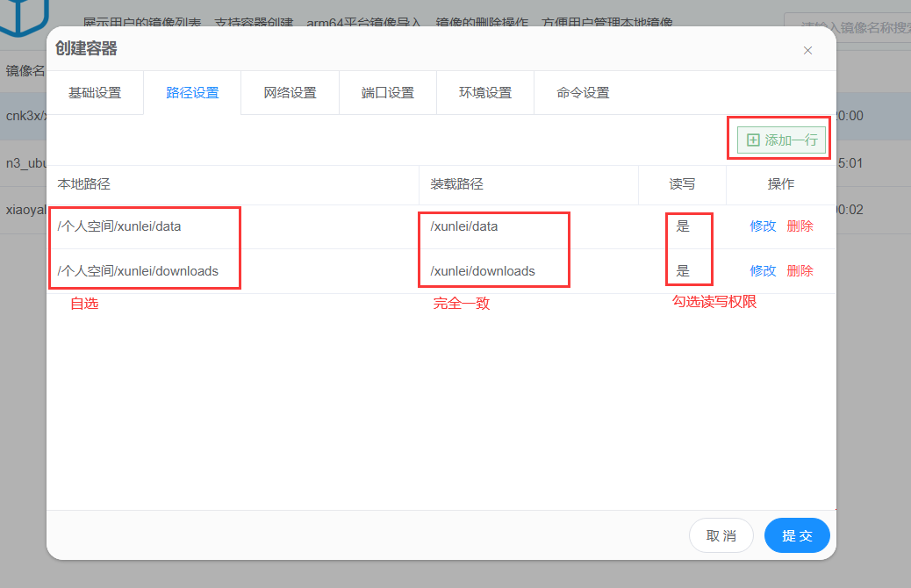Switch to the 命令设置 tab
Image resolution: width=911 pixels, height=588 pixels.
coord(583,93)
